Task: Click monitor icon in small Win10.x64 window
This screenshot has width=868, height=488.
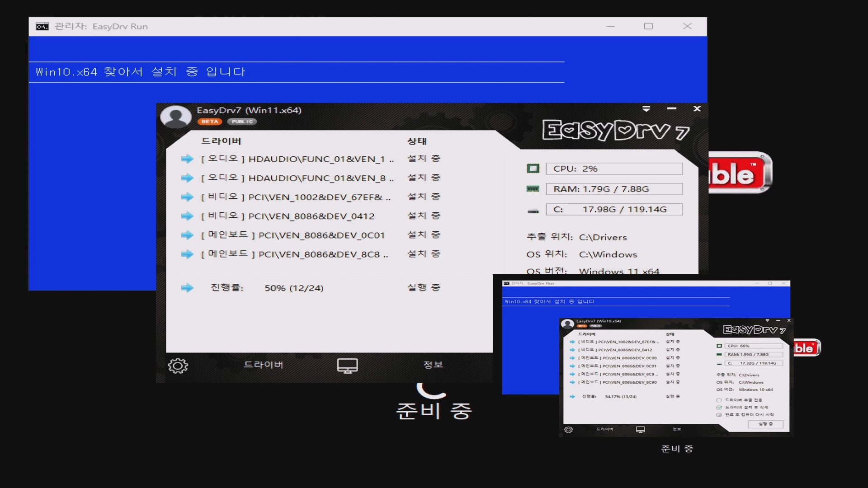Action: (x=641, y=430)
